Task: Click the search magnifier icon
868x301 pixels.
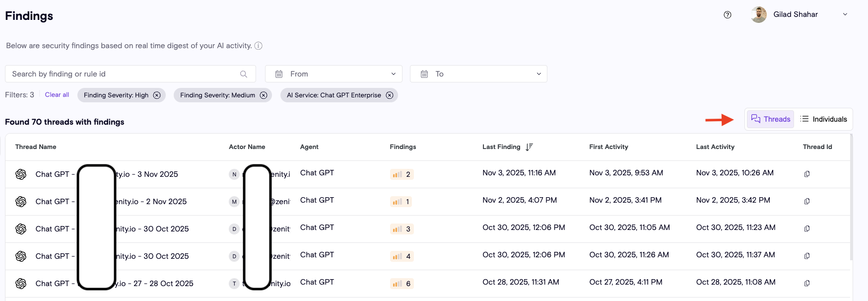Action: pos(243,74)
